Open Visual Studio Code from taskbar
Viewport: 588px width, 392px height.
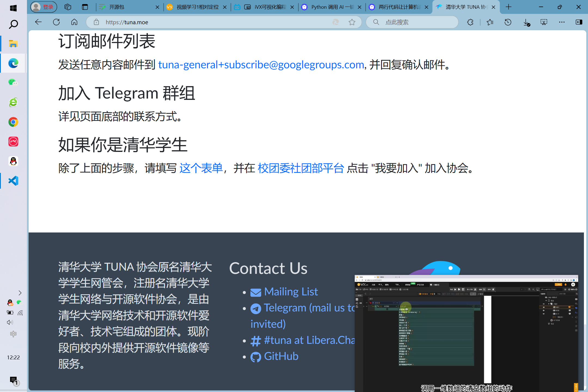(13, 181)
